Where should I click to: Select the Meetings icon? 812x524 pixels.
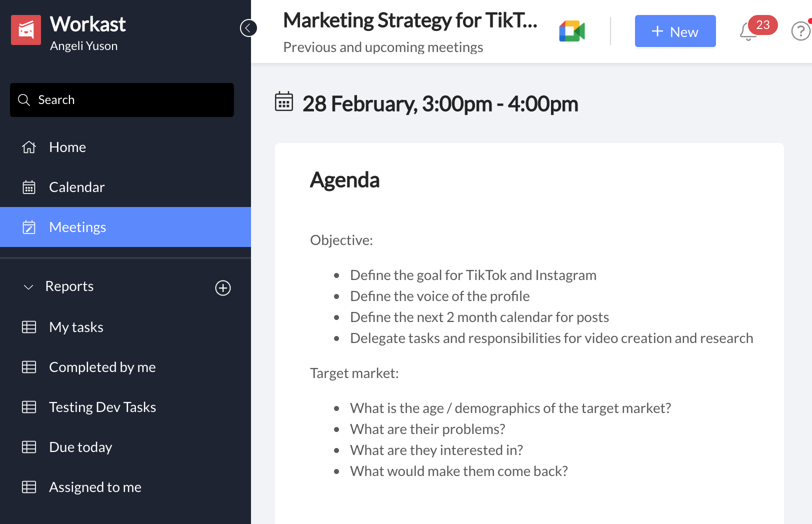[29, 227]
